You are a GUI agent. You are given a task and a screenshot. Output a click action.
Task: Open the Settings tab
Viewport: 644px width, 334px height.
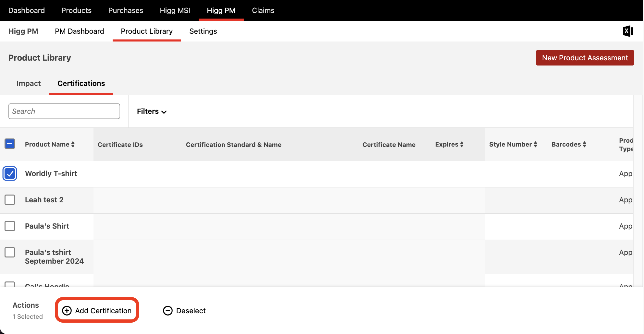(x=203, y=31)
